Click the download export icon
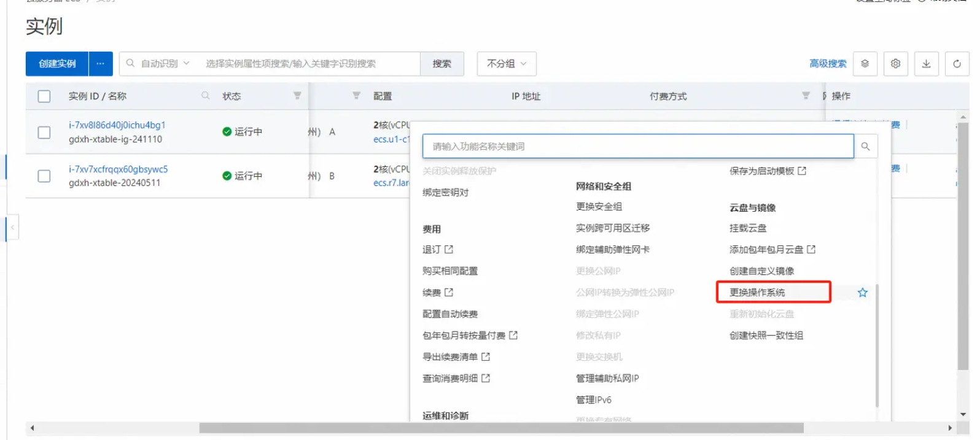The width and height of the screenshot is (980, 440). pos(926,64)
